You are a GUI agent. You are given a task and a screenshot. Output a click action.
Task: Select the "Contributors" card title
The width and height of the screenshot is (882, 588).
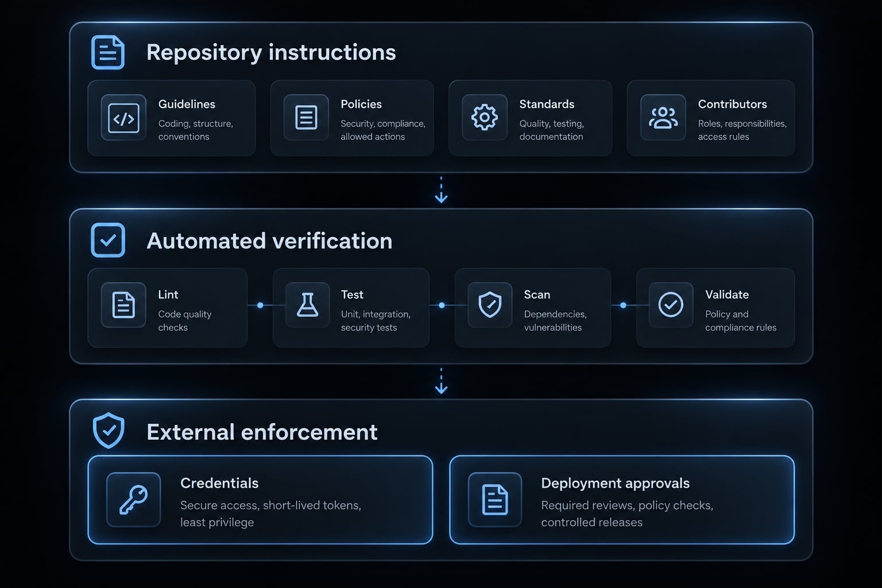coord(733,104)
